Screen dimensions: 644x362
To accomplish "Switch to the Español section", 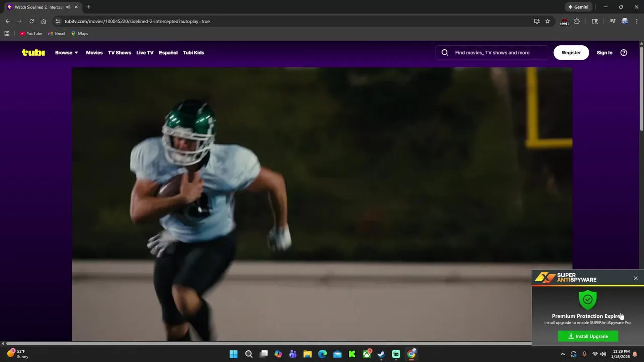I will (x=168, y=52).
